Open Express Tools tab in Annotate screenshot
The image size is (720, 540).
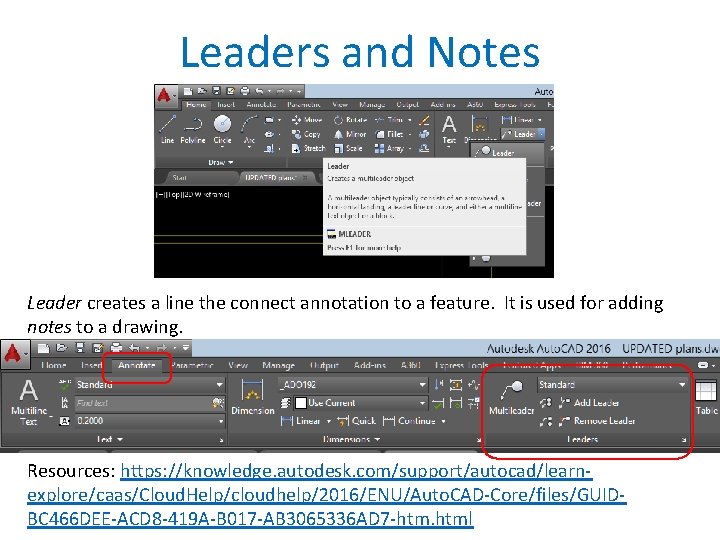coord(461,366)
